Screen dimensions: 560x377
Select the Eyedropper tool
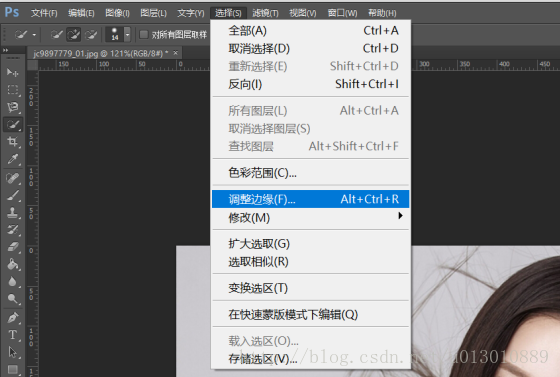13,159
